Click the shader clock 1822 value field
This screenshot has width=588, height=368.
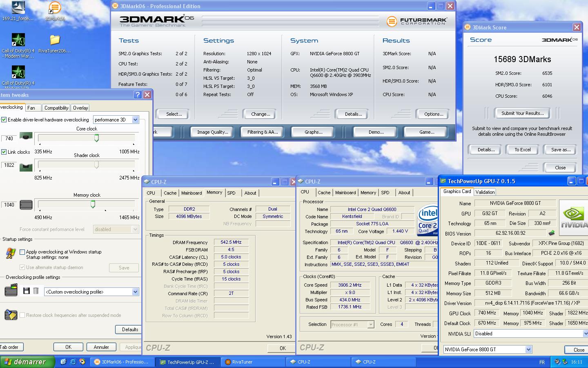[9, 165]
